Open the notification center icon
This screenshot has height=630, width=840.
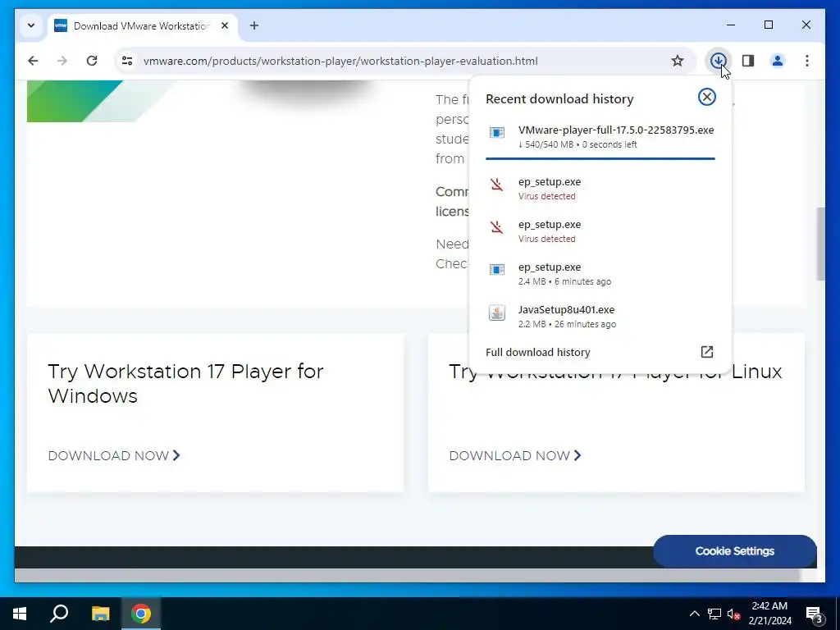(814, 614)
